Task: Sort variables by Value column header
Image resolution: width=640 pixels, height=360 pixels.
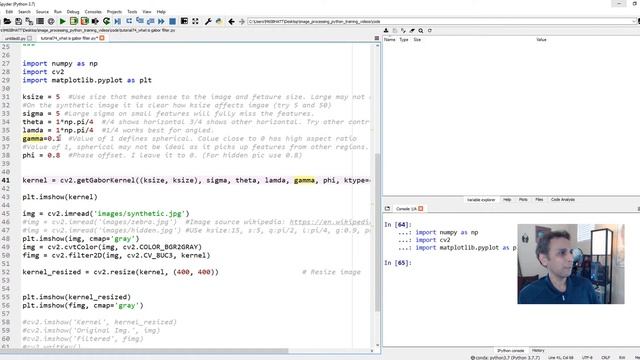Action: 541,40
